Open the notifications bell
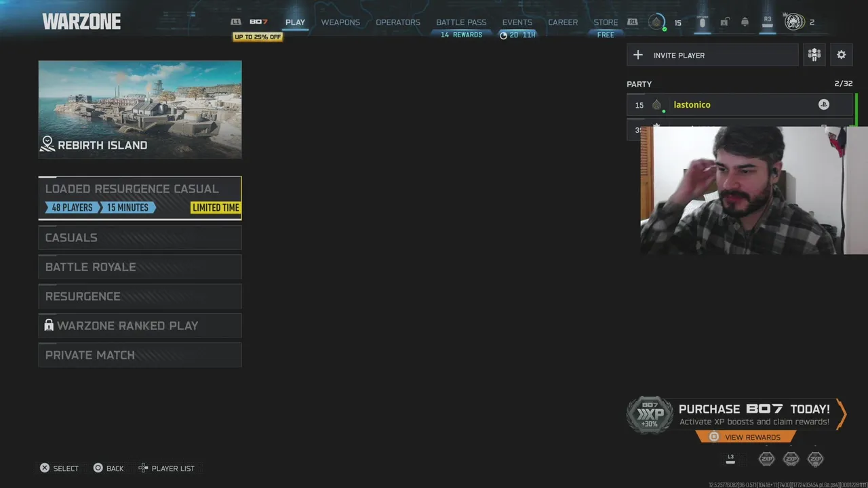The width and height of the screenshot is (868, 488). pos(745,22)
